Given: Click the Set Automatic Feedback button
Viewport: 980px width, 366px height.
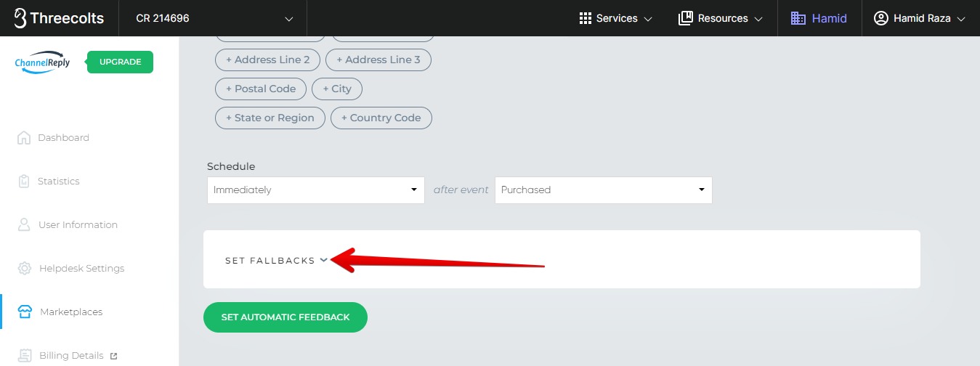Looking at the screenshot, I should point(286,317).
